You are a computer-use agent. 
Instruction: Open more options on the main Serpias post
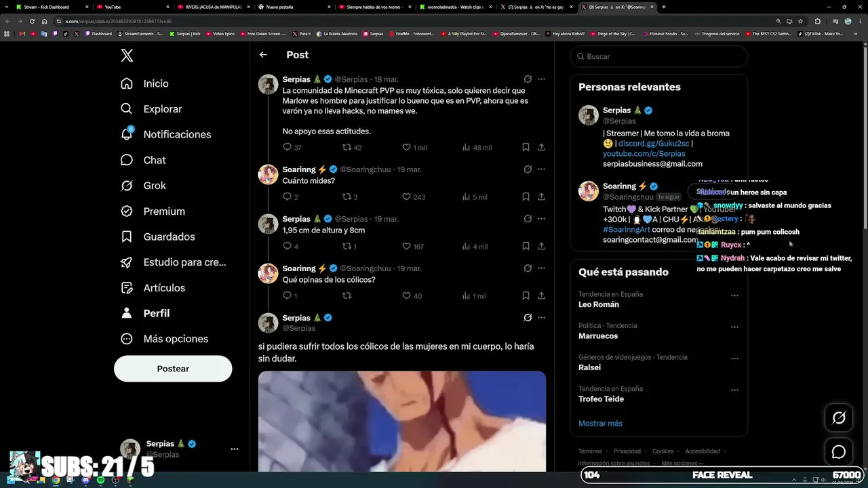pyautogui.click(x=541, y=318)
